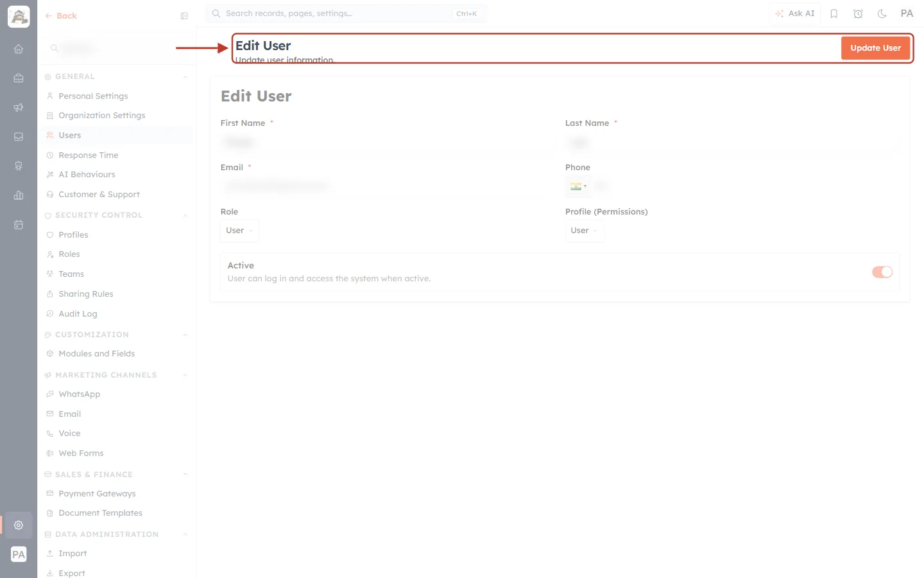Screen dimensions: 924x578
Task: Open the alarm clock reminders icon
Action: click(x=858, y=13)
